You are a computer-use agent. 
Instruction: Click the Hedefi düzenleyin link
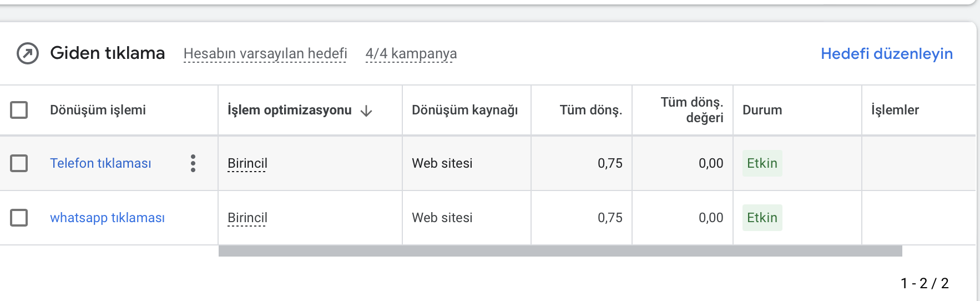tap(887, 54)
